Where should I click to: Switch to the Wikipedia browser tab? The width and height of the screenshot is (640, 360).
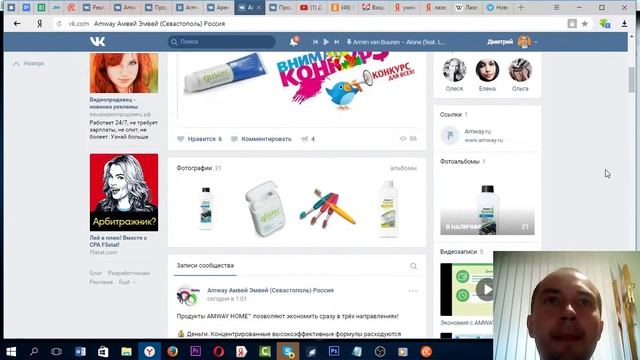coord(467,7)
